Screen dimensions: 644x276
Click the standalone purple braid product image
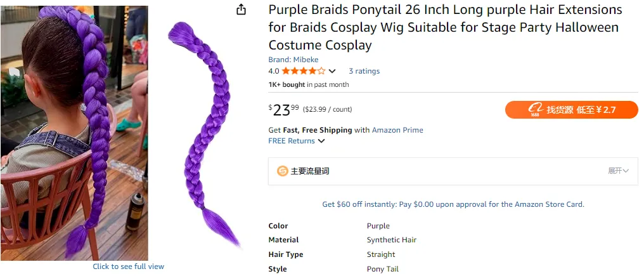tap(203, 133)
